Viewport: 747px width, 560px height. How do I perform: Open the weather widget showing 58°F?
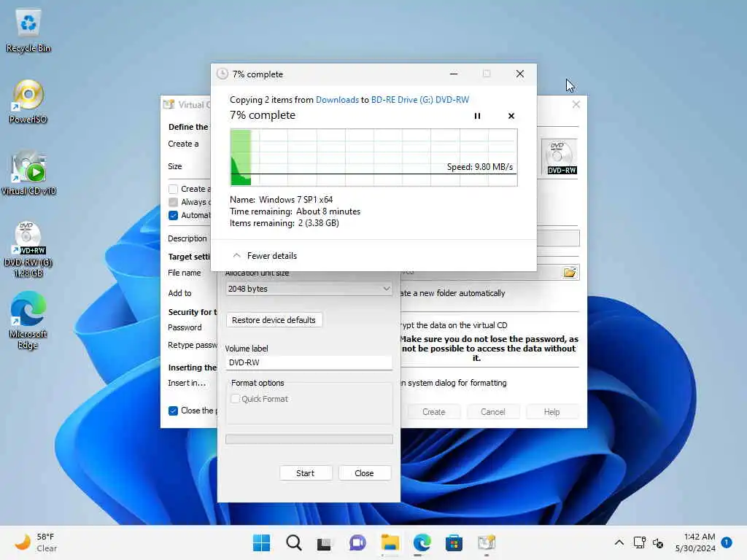click(36, 542)
